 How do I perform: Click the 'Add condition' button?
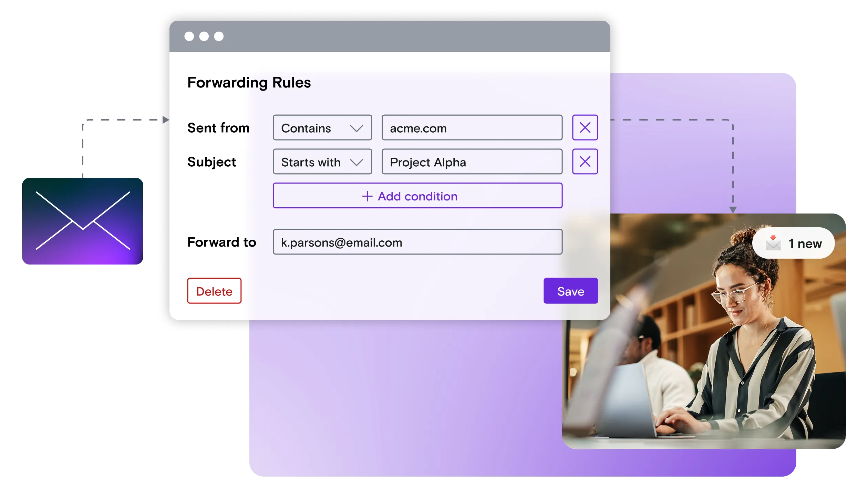point(417,196)
